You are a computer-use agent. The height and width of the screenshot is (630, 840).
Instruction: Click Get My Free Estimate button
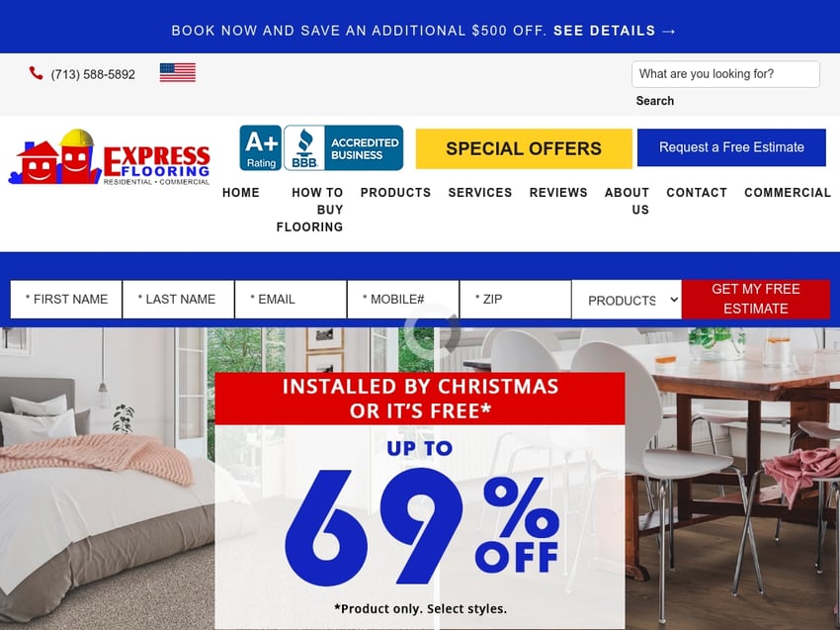point(755,300)
